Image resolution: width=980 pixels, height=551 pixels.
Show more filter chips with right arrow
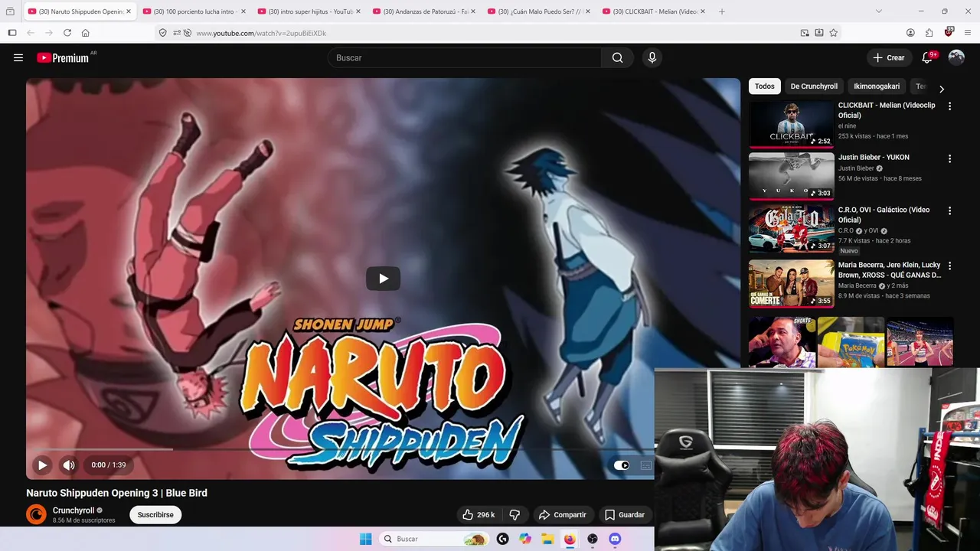942,89
